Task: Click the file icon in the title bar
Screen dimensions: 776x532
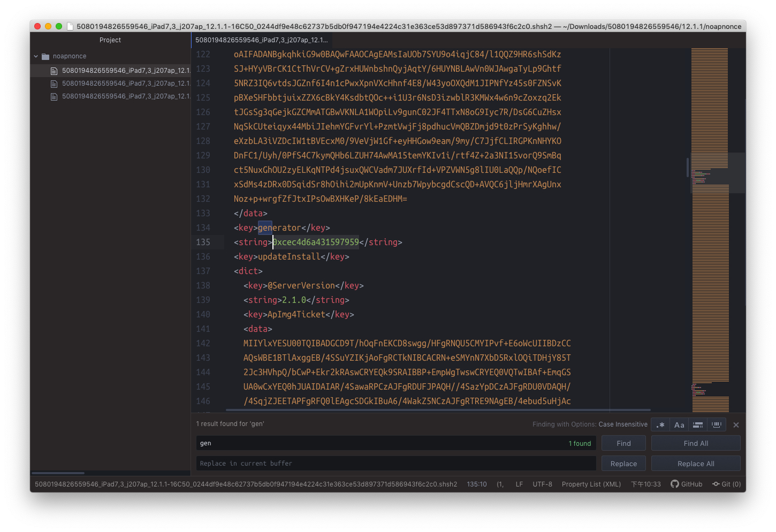Action: click(70, 26)
